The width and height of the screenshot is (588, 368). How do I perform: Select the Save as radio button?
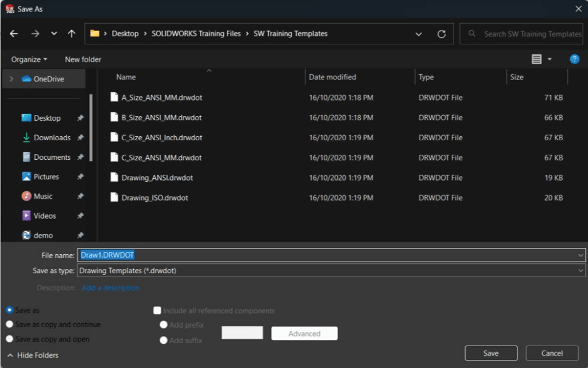click(x=9, y=310)
